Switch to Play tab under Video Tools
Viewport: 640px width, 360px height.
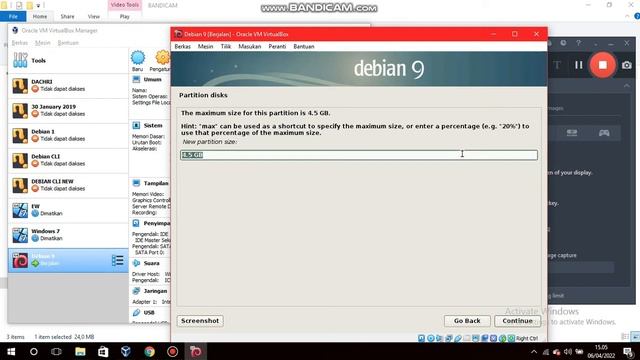coord(124,16)
